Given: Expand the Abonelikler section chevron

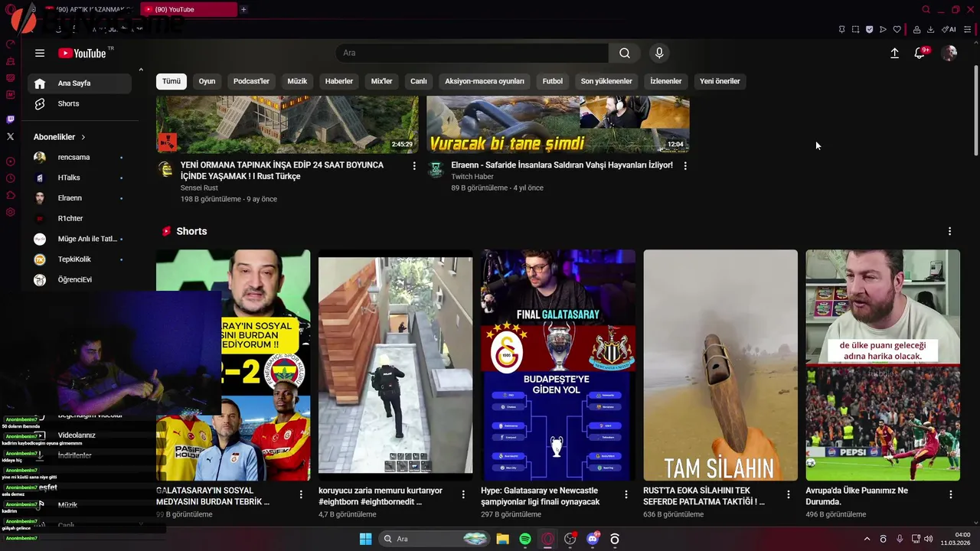Looking at the screenshot, I should pos(83,137).
